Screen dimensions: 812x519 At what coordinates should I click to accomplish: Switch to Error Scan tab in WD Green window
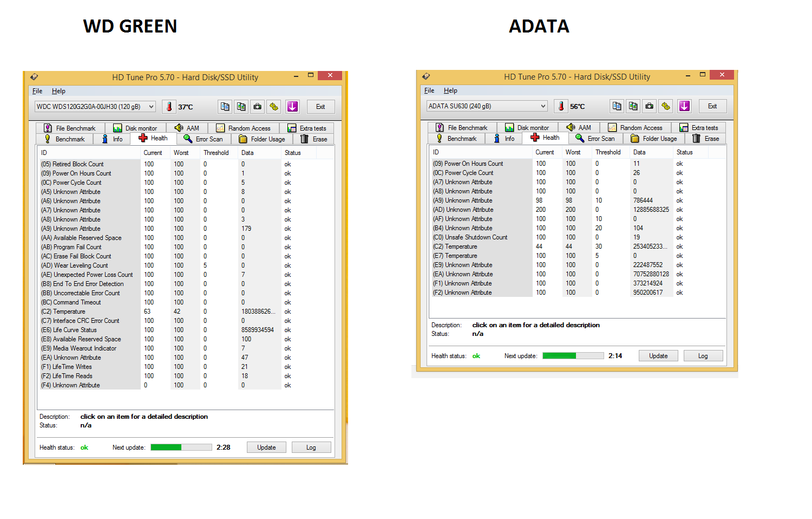click(x=204, y=139)
